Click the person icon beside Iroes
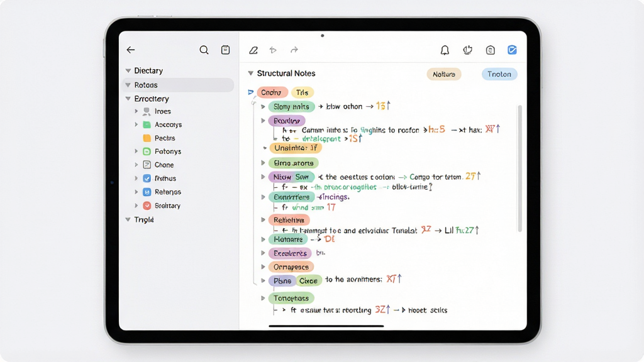The width and height of the screenshot is (644, 362). point(147,111)
